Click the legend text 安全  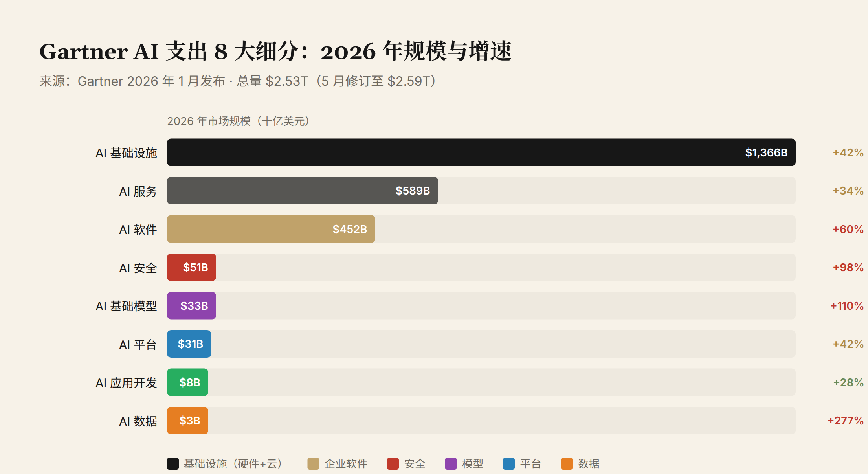(x=415, y=464)
